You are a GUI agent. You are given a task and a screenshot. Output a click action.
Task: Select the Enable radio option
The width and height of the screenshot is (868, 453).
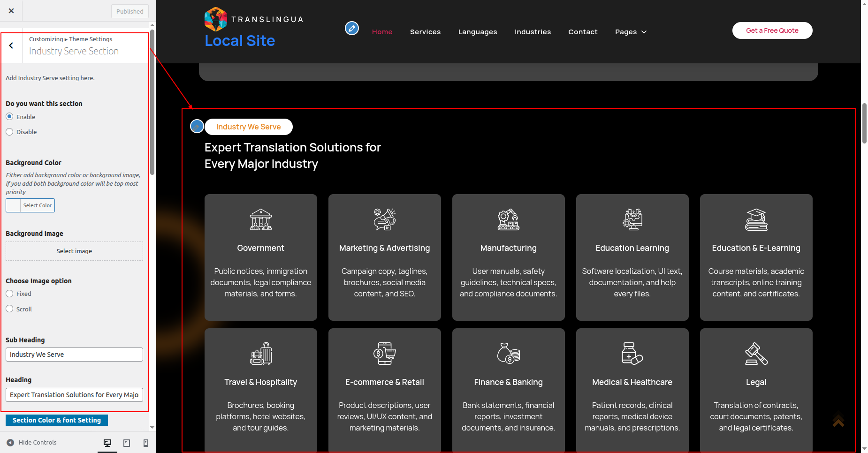[x=9, y=117]
